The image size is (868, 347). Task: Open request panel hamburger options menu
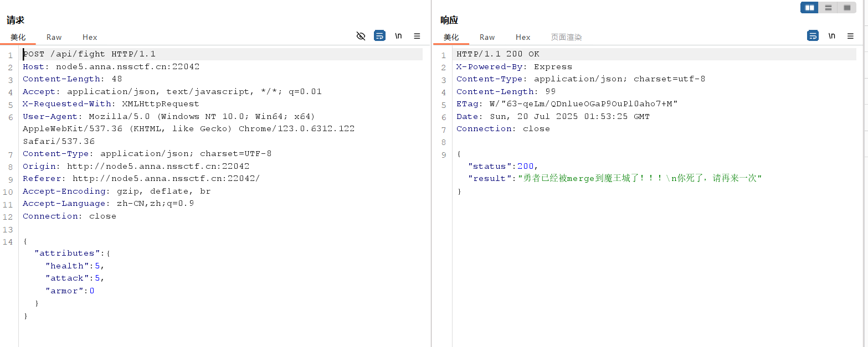click(x=417, y=36)
